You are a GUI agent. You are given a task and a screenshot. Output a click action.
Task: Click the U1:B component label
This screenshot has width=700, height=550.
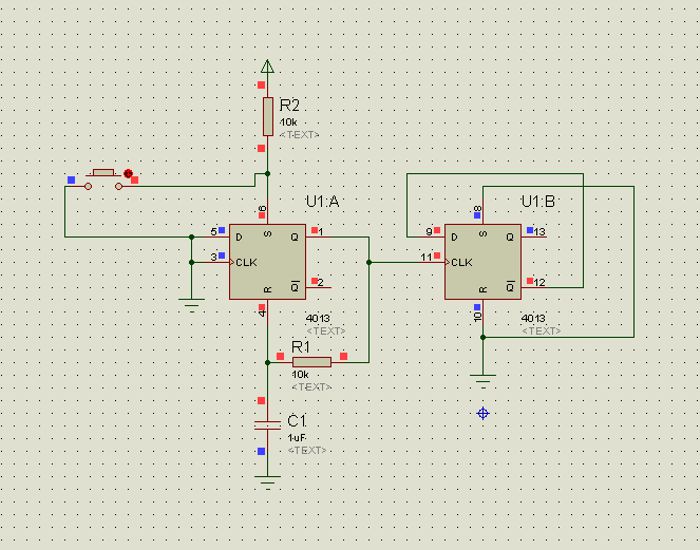pyautogui.click(x=538, y=201)
